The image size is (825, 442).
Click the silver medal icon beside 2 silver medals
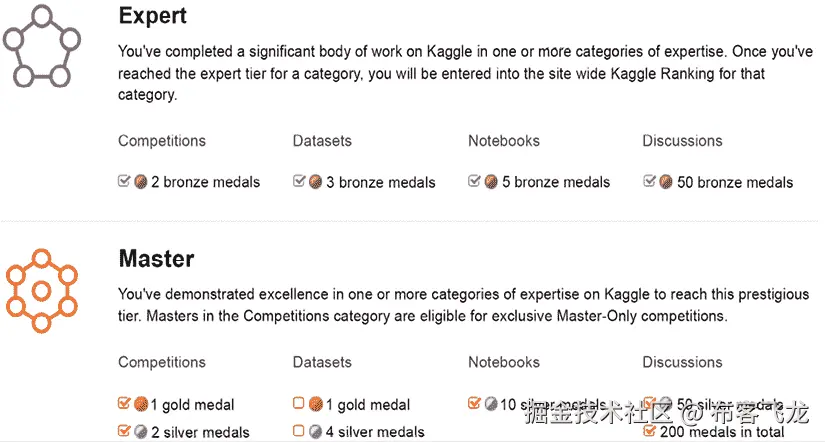pos(141,432)
